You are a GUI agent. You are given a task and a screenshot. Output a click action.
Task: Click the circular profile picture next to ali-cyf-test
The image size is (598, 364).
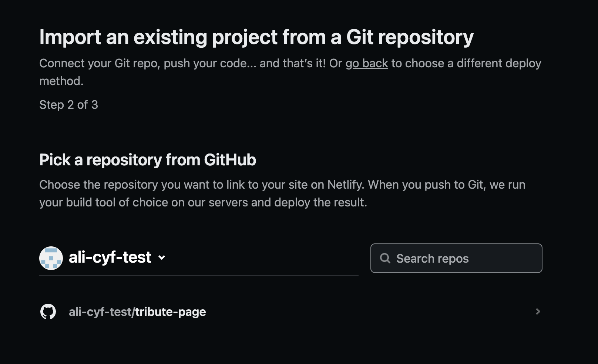(x=51, y=258)
